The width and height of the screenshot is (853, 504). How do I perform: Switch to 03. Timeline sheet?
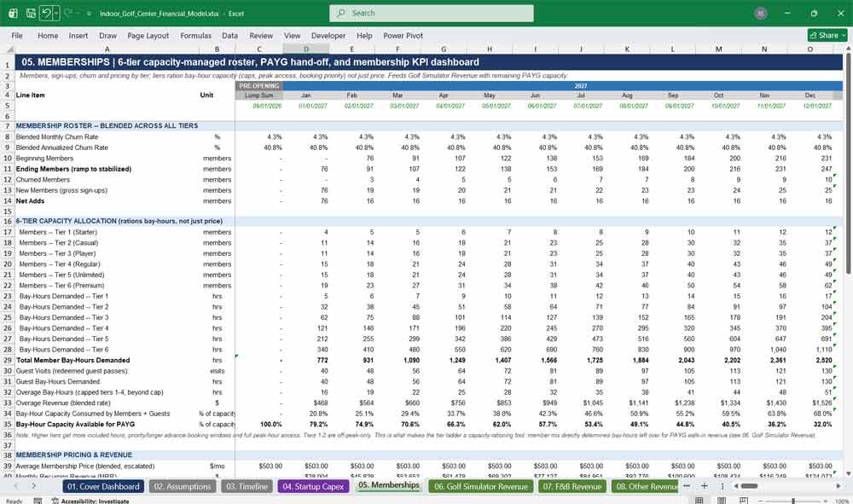coord(247,486)
